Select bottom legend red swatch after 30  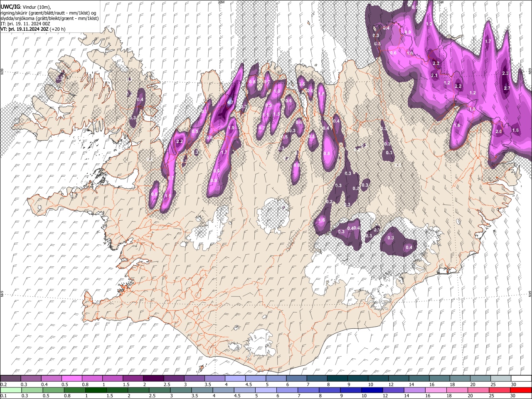521,390
